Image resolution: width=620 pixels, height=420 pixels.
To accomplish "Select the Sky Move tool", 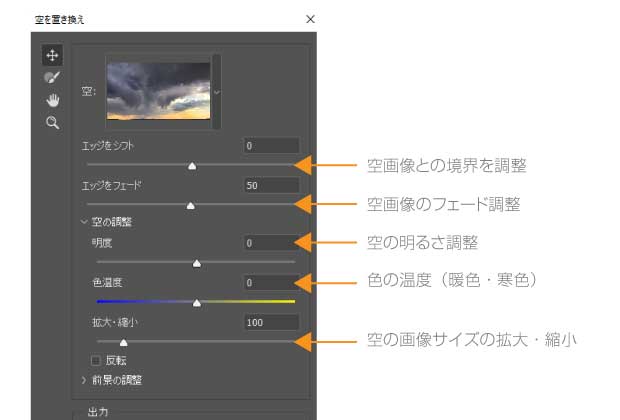I will [x=52, y=55].
